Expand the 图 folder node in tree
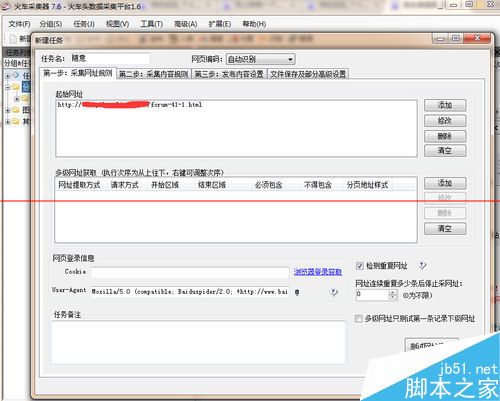Screen dimensions: 500x401 coord(7,110)
